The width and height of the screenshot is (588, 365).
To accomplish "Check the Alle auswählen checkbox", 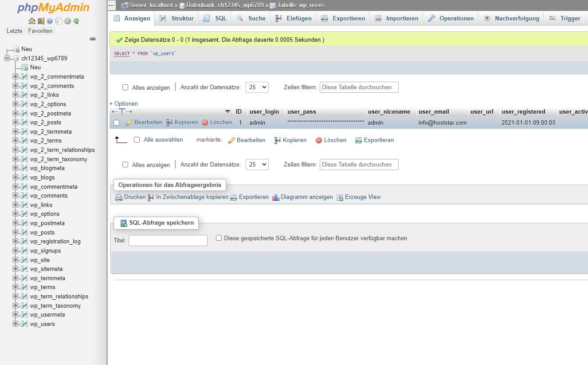I will [x=137, y=139].
